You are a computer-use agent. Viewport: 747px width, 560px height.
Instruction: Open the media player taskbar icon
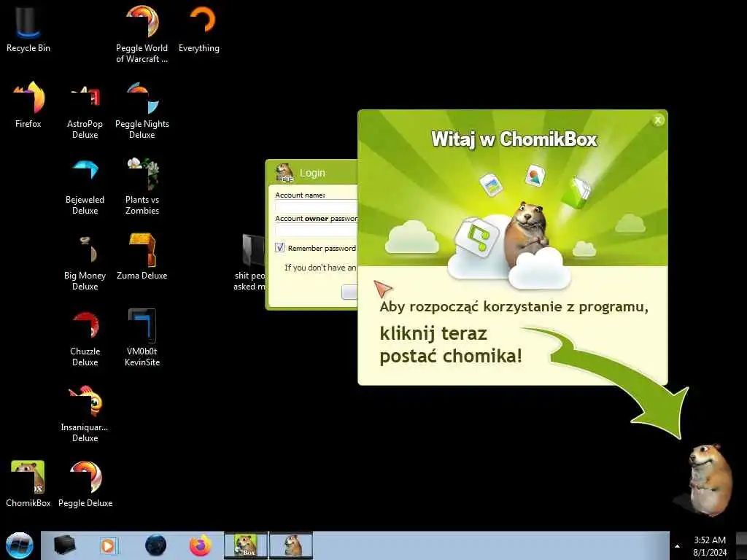(x=109, y=545)
